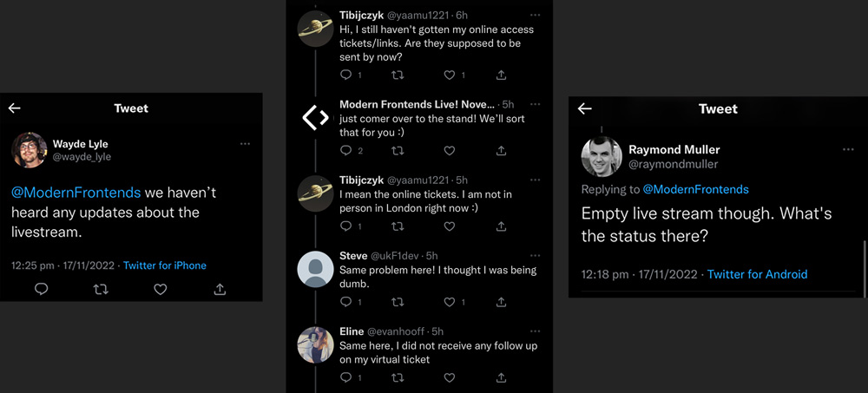Open @ModernFrontends link in 'Replying to'
Screen dimensions: 868x393
(695, 189)
